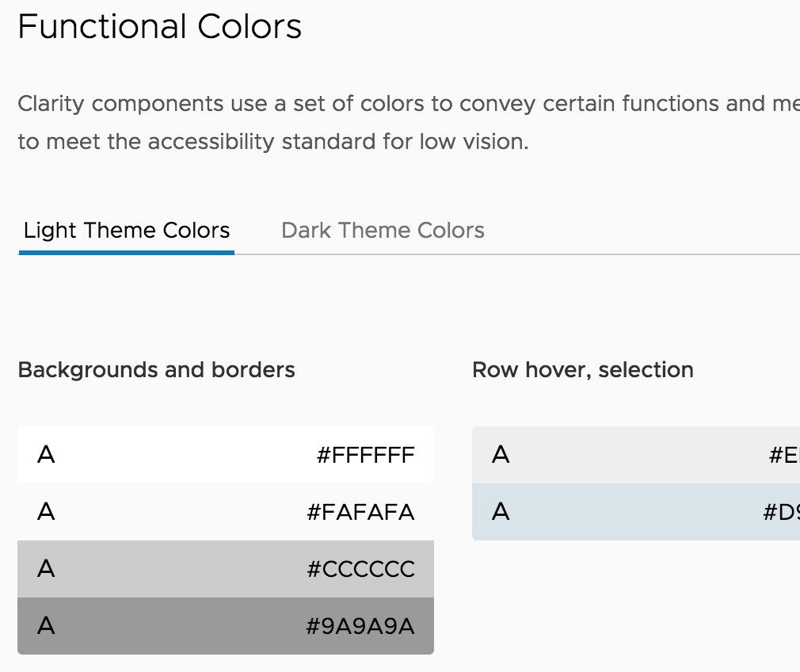This screenshot has width=800, height=672.
Task: Switch to the Dark Theme Colors tab
Action: coord(383,230)
